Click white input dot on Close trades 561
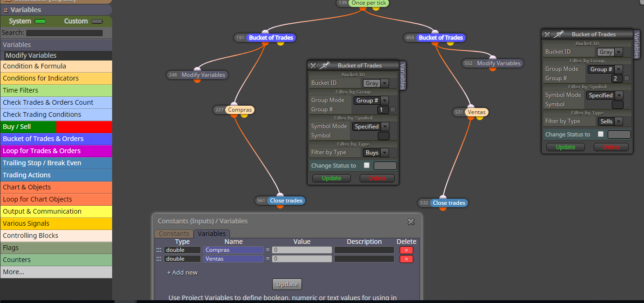 click(280, 195)
